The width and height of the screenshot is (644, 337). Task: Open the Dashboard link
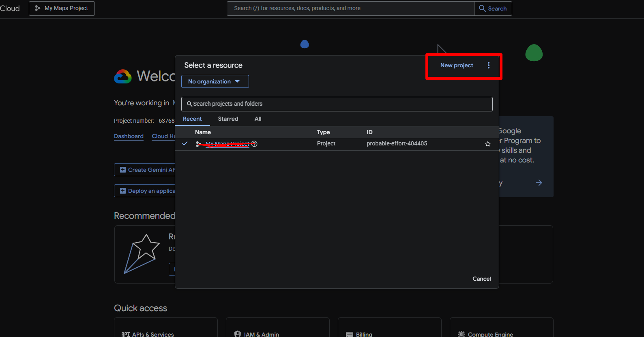pos(129,137)
